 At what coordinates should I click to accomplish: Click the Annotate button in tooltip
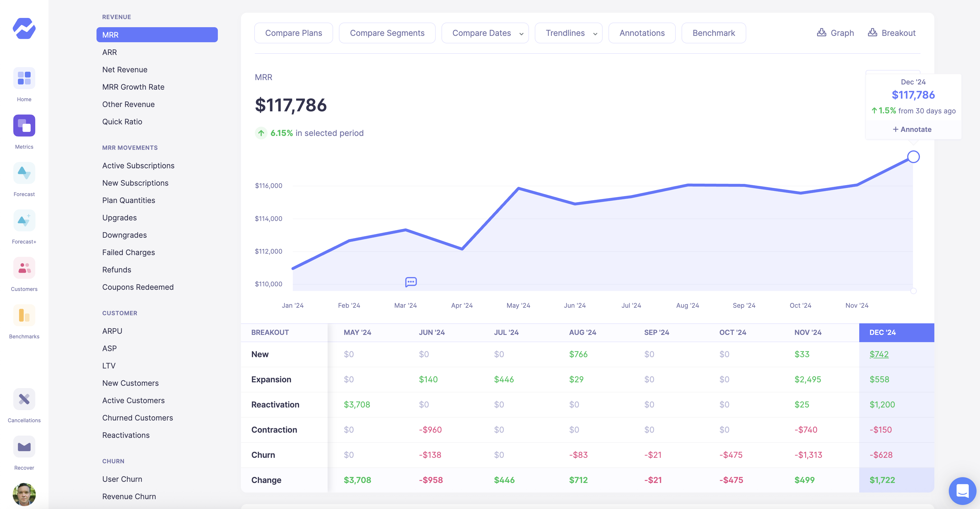click(912, 130)
